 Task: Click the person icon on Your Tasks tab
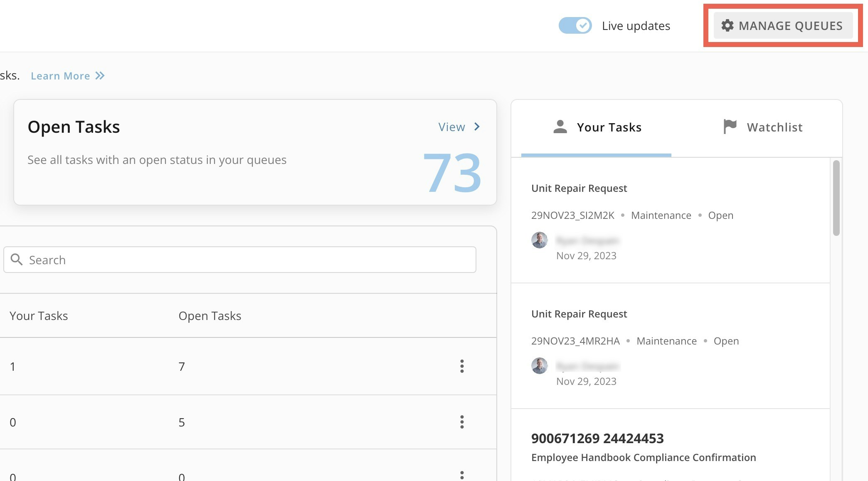pos(560,126)
